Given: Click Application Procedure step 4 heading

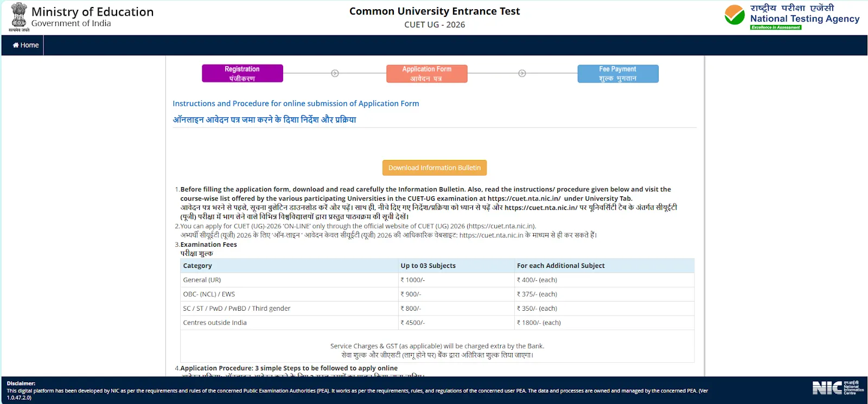Looking at the screenshot, I should [289, 368].
